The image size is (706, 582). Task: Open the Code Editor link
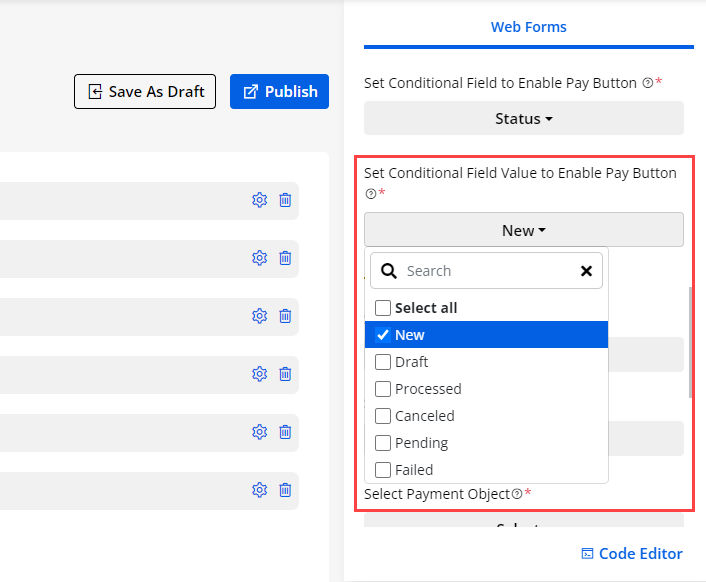[x=632, y=554]
